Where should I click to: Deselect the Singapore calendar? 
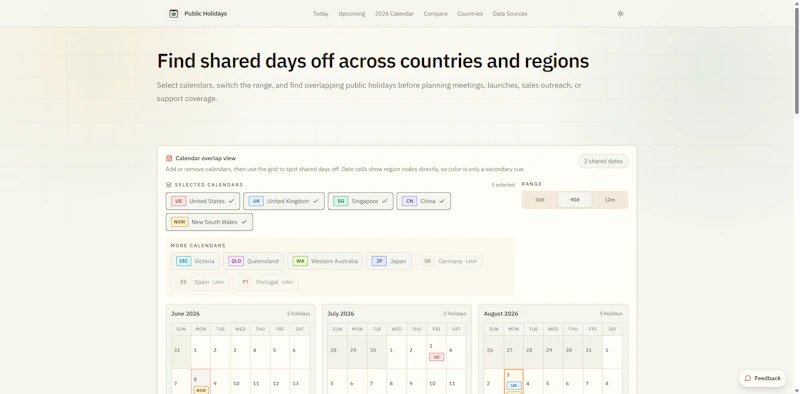coord(361,201)
